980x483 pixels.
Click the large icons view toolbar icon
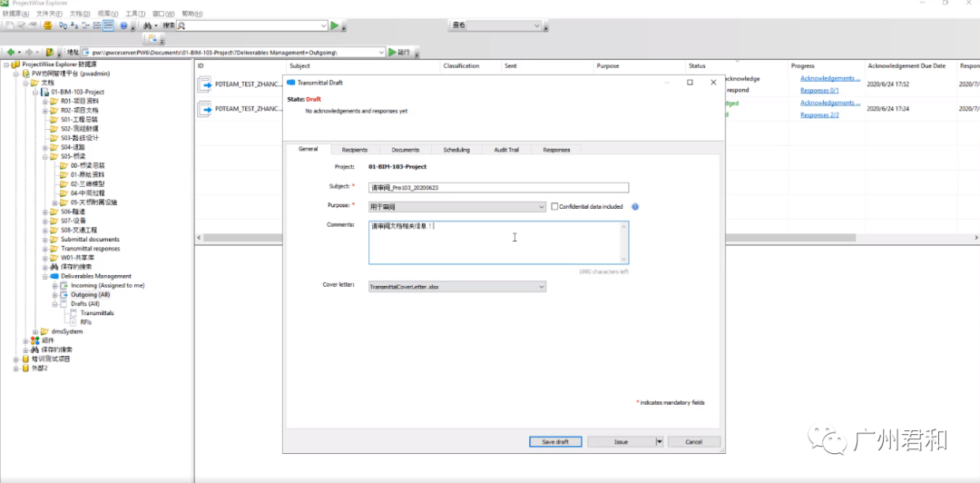click(x=64, y=25)
